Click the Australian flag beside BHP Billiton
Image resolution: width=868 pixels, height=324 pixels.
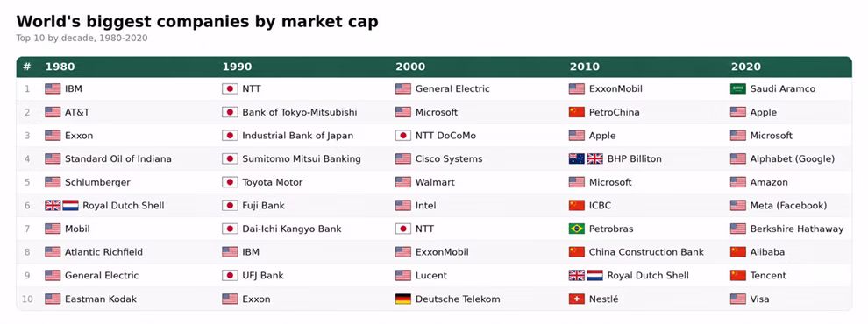pos(577,159)
